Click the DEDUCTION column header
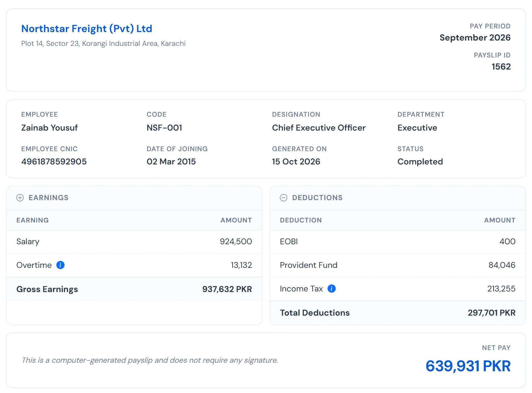532x393 pixels. 301,220
